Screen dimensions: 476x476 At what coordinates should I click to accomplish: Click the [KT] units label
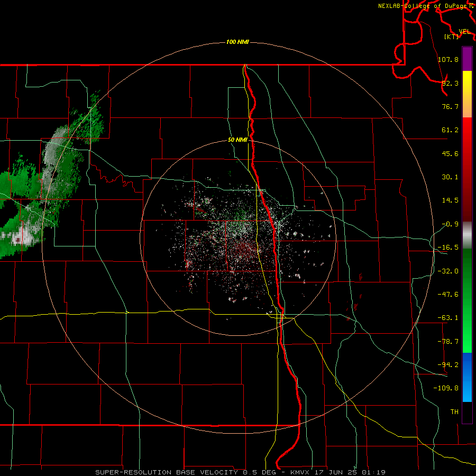click(452, 36)
